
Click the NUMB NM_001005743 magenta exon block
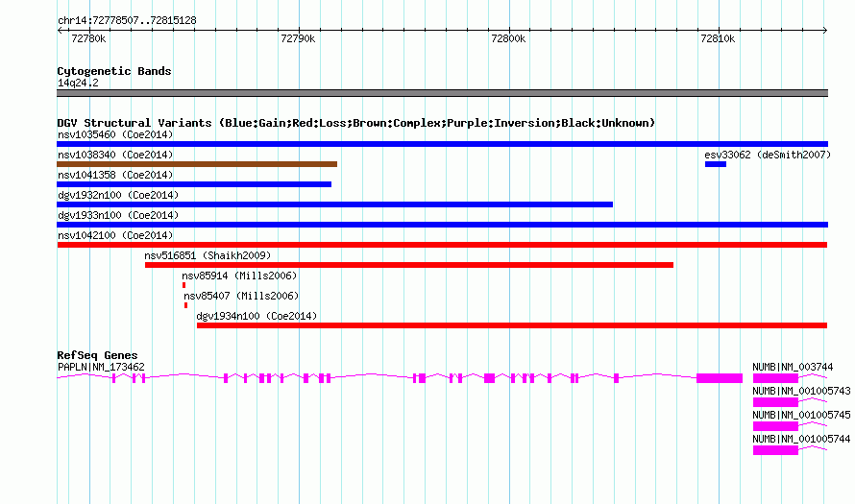pos(775,402)
